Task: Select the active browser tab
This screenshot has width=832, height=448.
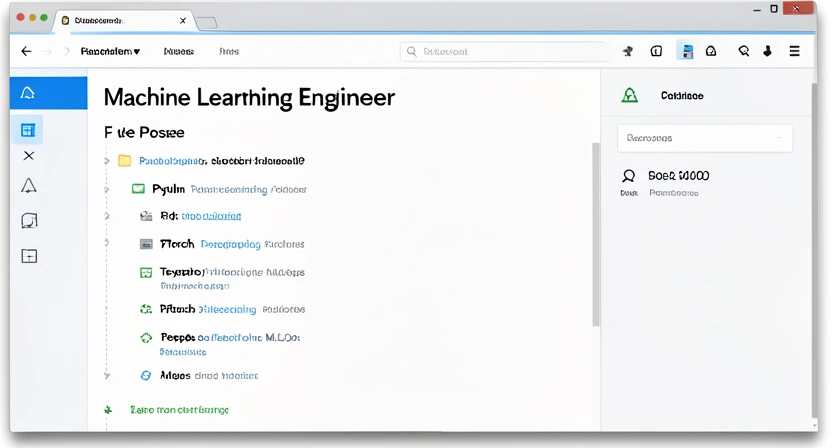Action: pos(123,21)
